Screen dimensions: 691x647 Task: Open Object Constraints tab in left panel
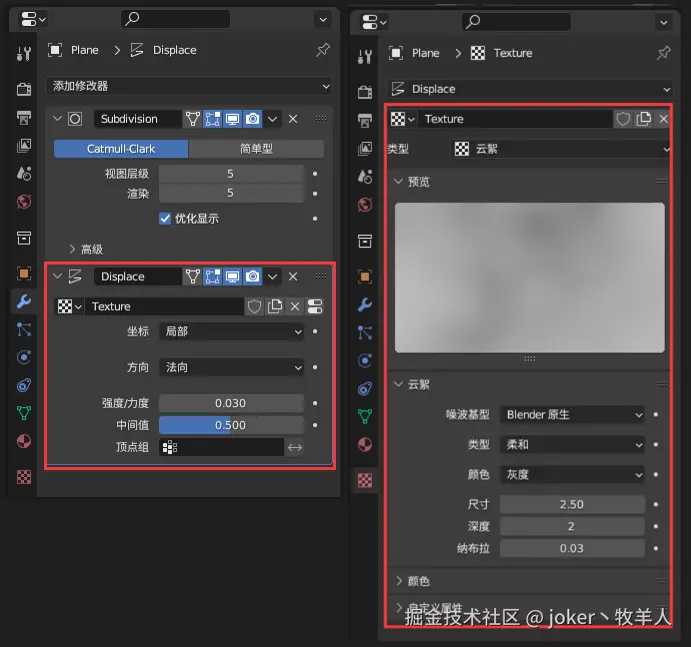click(24, 386)
